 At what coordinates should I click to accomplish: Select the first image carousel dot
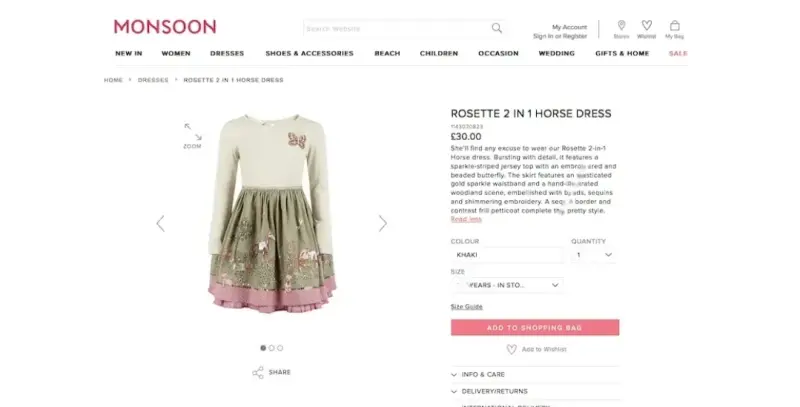point(263,348)
